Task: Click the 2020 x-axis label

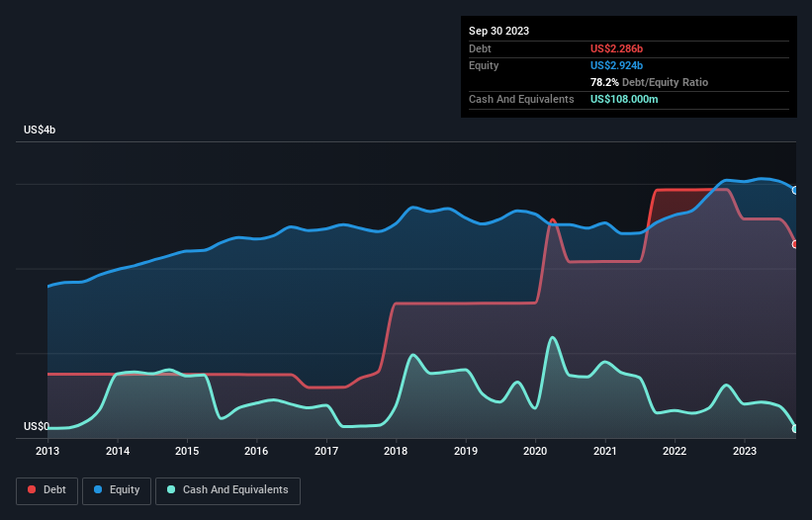Action: (x=535, y=451)
